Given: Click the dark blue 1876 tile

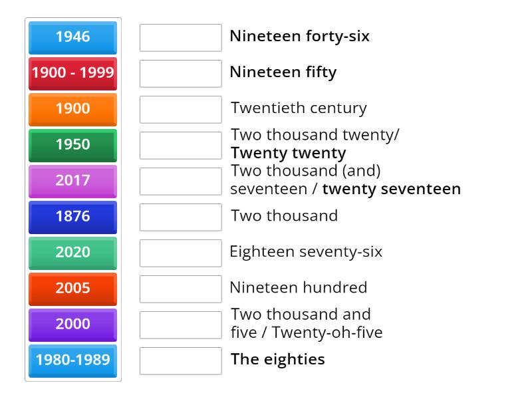Looking at the screenshot, I should pos(72,217).
